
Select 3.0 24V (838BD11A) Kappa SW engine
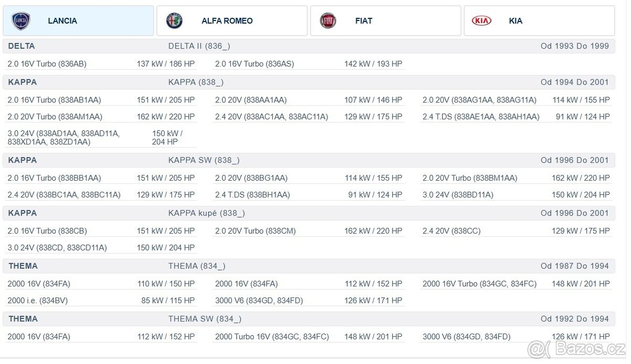[x=457, y=195]
